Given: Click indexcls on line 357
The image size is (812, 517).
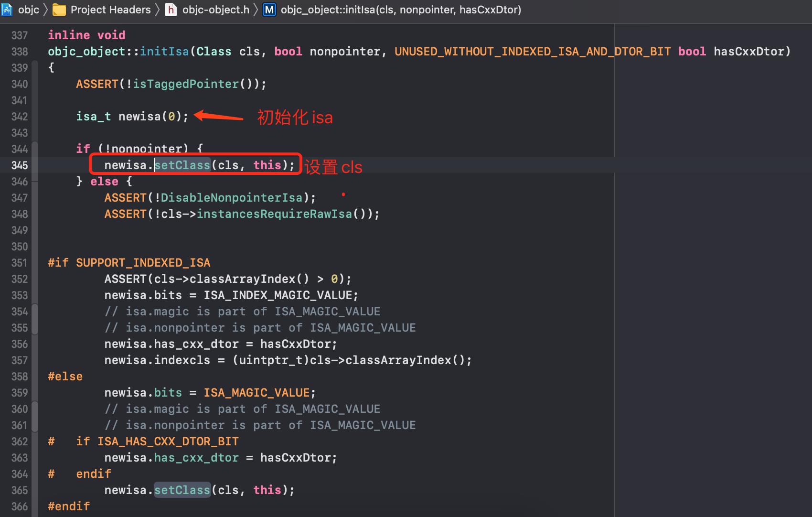Looking at the screenshot, I should point(182,360).
